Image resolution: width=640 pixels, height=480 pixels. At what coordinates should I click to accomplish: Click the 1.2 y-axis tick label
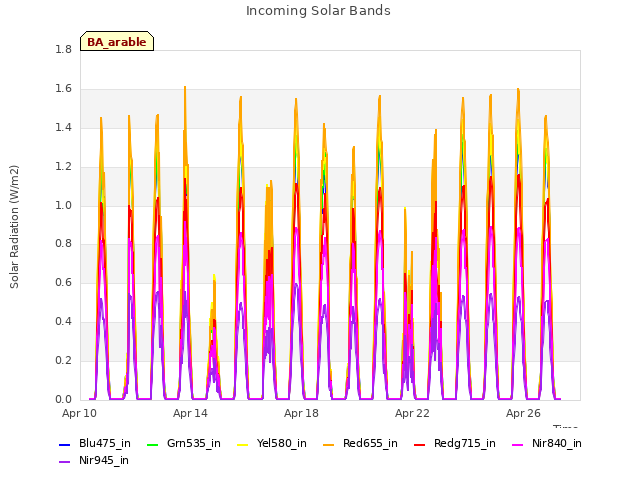click(64, 167)
